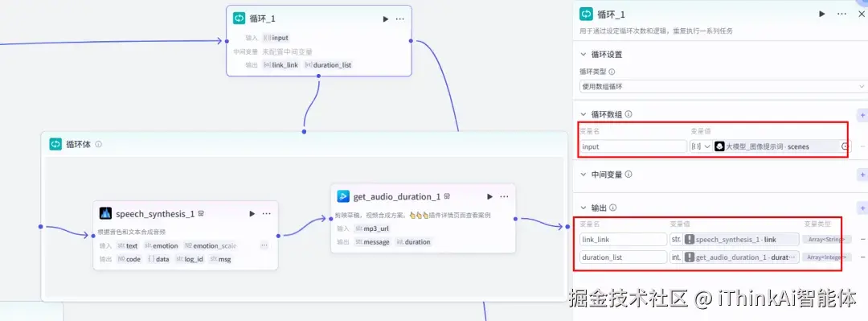Show remaining input parameters of speech_synthesis_1
Viewport: 868px width, 321px height.
pos(264,245)
